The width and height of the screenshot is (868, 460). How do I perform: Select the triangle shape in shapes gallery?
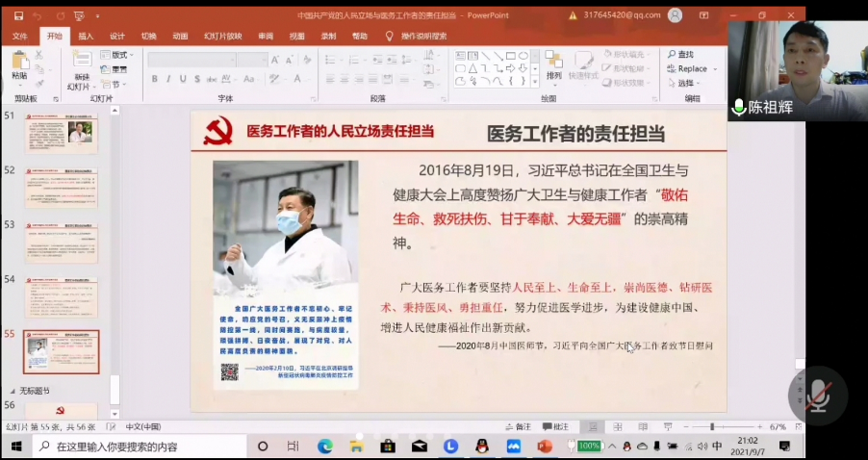pos(472,68)
